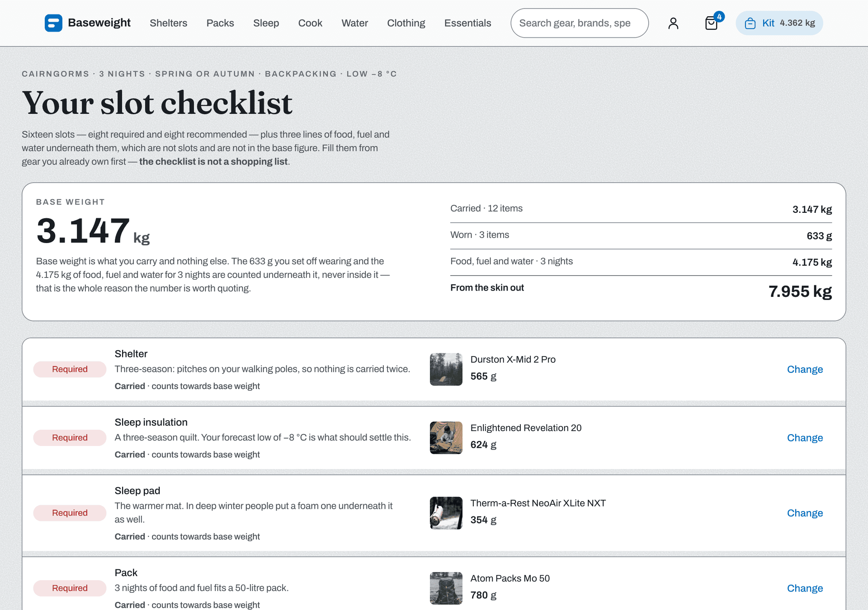Open the Atom Packs Mo 50 thumbnail

[x=446, y=588]
